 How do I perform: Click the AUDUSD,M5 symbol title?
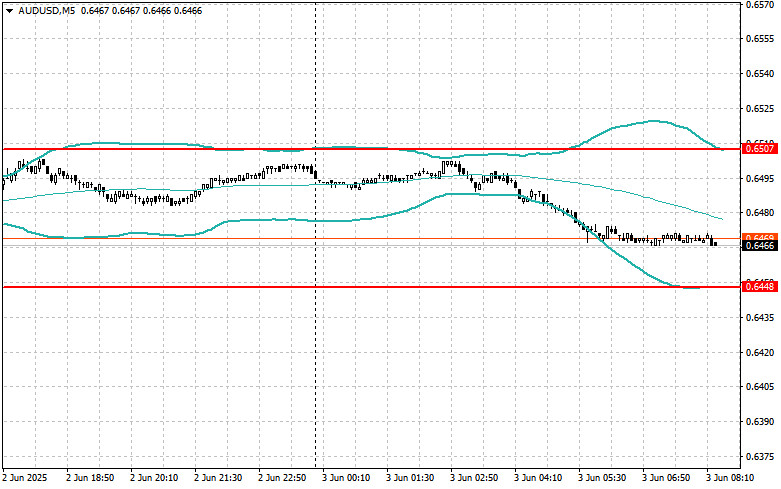tap(46, 10)
